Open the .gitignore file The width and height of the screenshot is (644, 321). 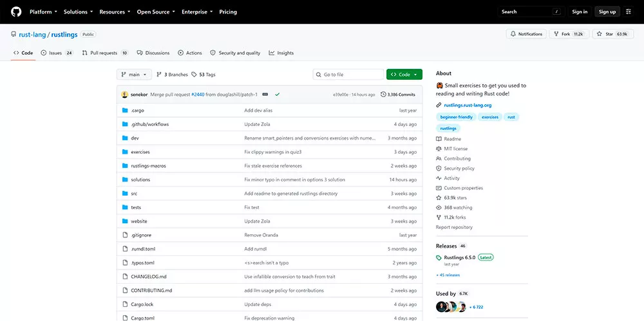point(141,235)
